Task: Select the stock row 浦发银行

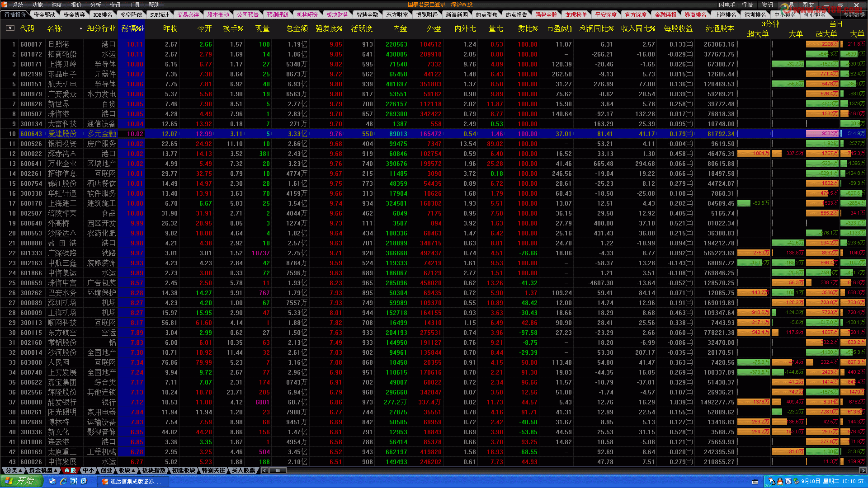Action: click(x=434, y=402)
